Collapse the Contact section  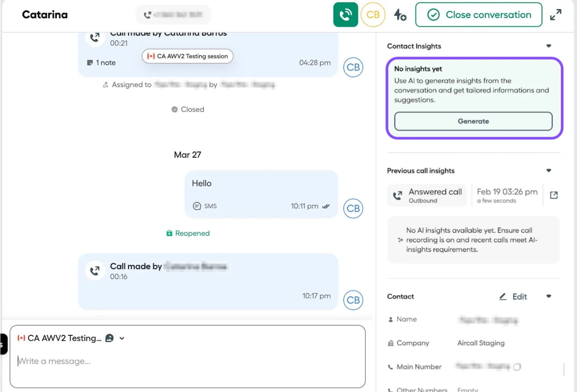coord(548,297)
